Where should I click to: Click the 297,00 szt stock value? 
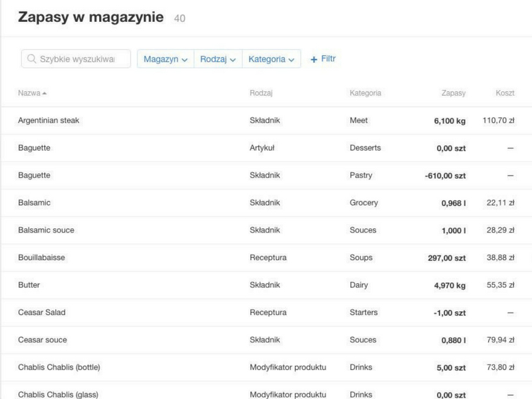(x=446, y=258)
